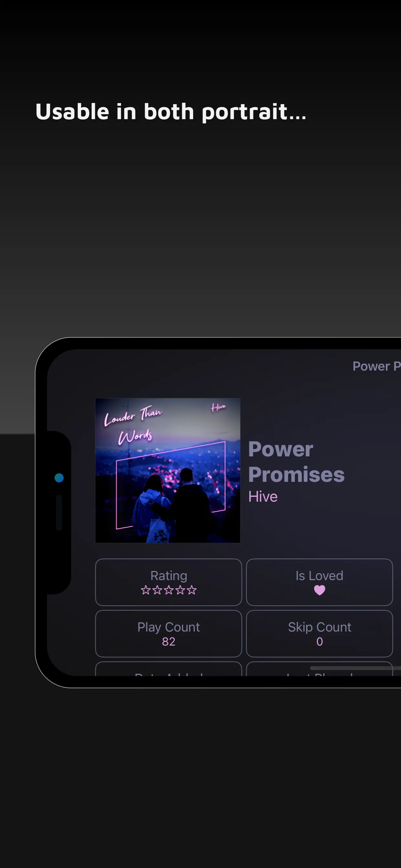Image resolution: width=401 pixels, height=868 pixels.
Task: Click the Usable in both portrait heading
Action: (x=171, y=111)
